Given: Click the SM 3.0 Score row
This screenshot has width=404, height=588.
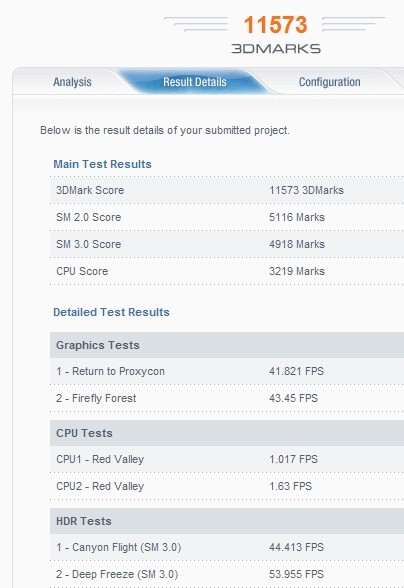Looking at the screenshot, I should click(227, 244).
